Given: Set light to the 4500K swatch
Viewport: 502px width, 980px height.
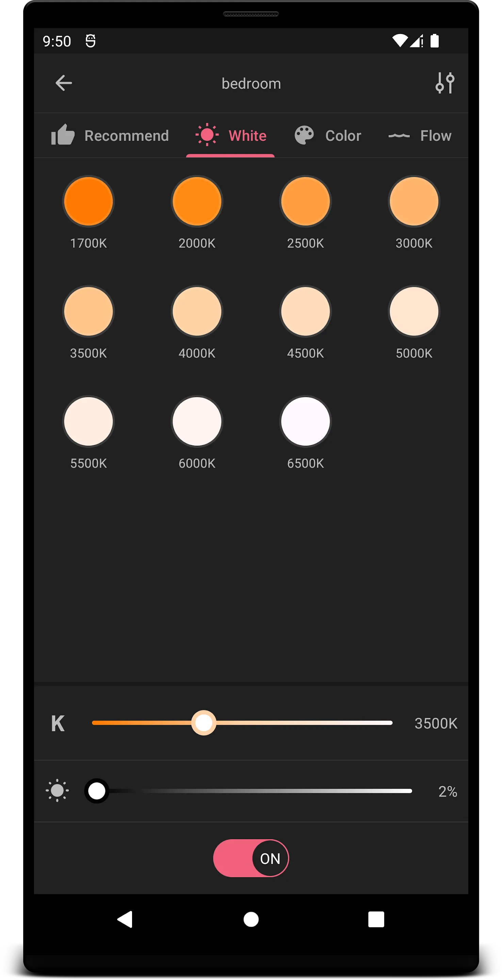Looking at the screenshot, I should tap(305, 311).
